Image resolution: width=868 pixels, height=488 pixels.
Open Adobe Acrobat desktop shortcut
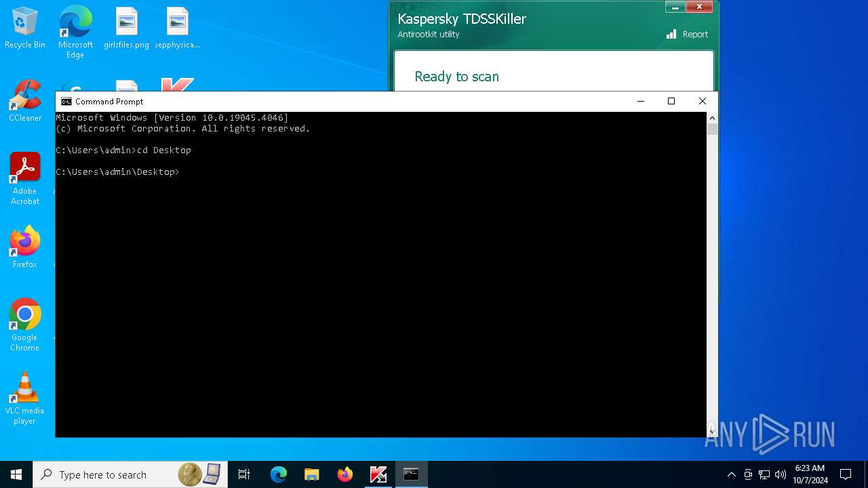tap(25, 179)
